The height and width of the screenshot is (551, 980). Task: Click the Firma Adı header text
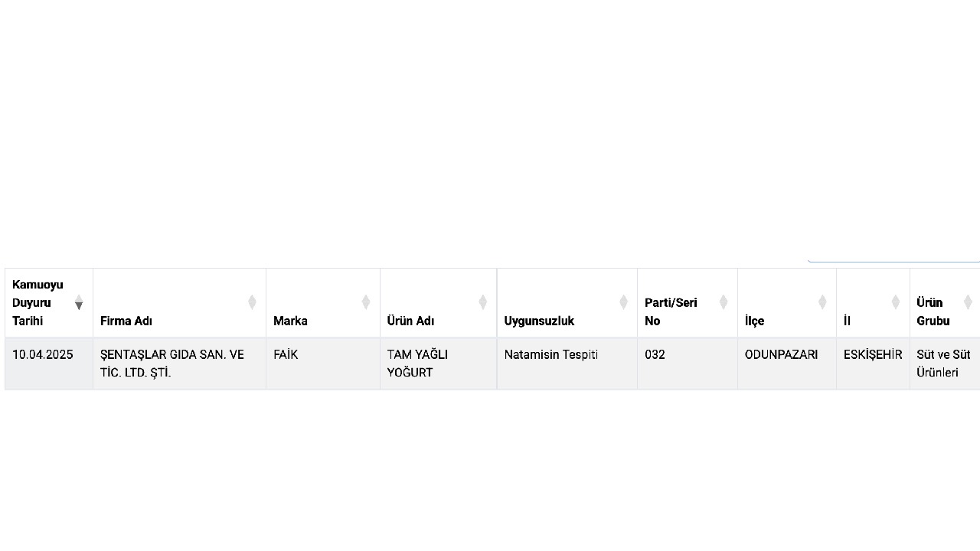(x=126, y=321)
